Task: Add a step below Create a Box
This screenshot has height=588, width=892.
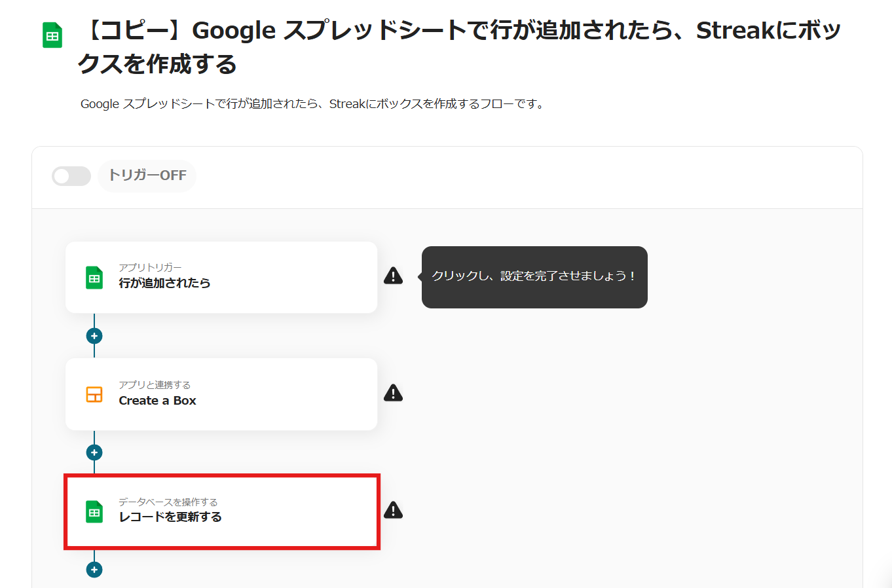Action: pos(94,452)
